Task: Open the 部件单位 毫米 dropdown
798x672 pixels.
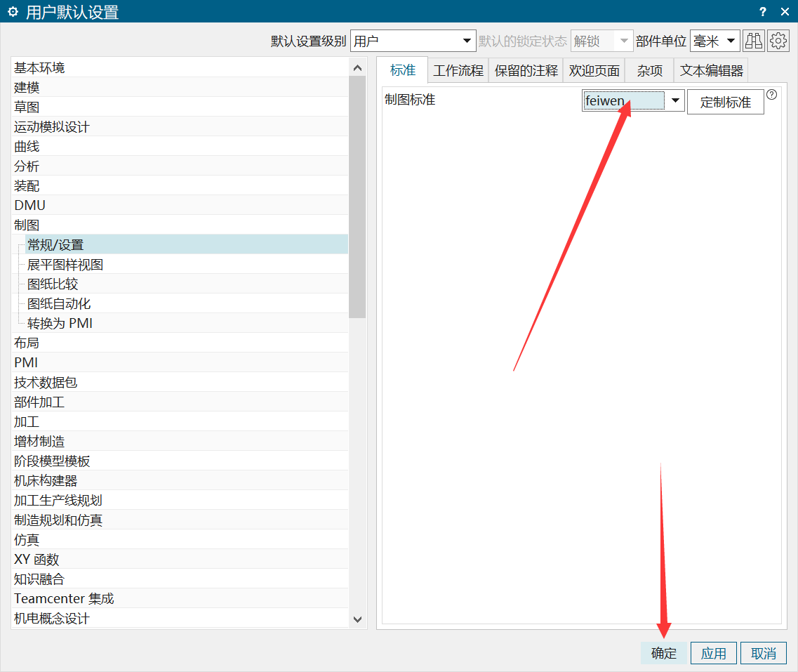Action: (714, 41)
